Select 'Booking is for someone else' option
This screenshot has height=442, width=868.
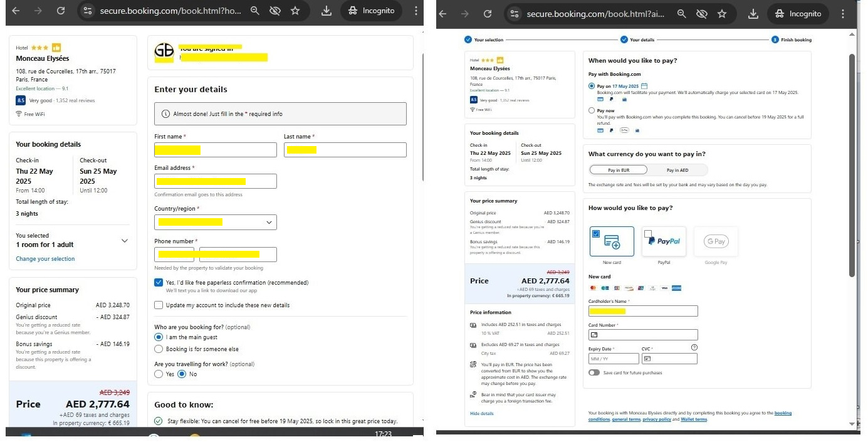point(159,349)
